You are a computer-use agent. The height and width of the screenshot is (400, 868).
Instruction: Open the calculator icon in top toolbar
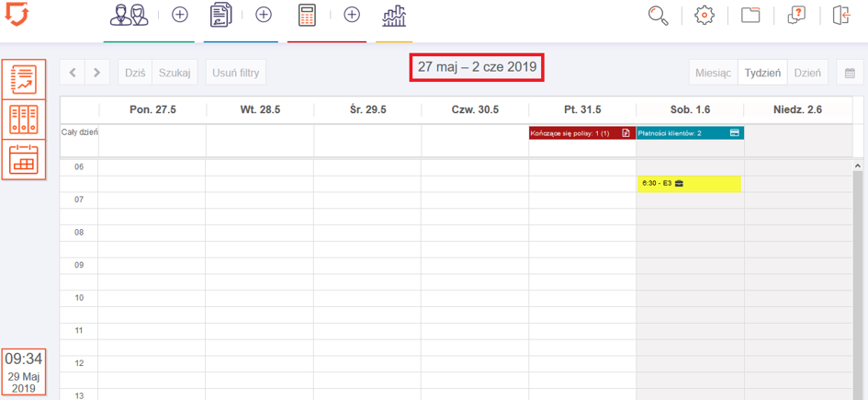[307, 16]
